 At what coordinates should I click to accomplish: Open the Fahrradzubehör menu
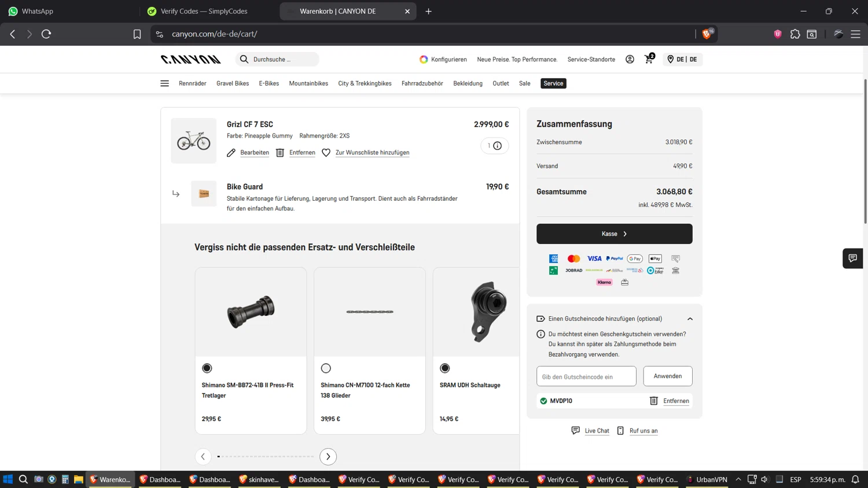(422, 83)
